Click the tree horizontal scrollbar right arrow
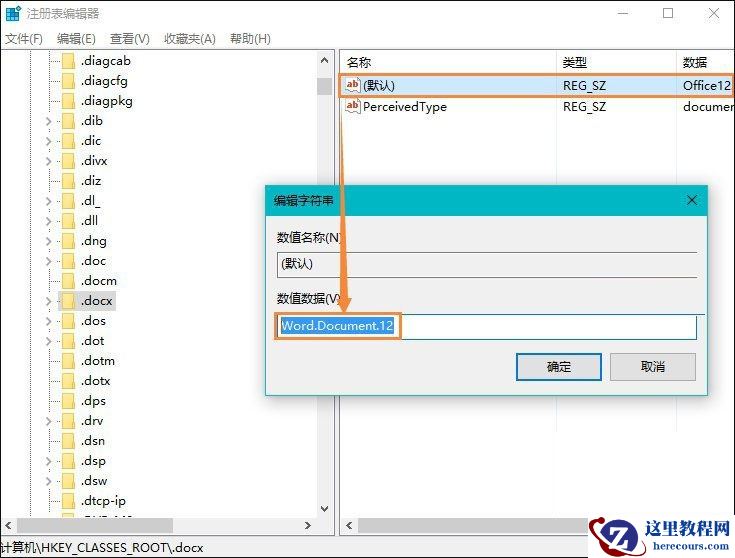735x558 pixels. point(308,525)
